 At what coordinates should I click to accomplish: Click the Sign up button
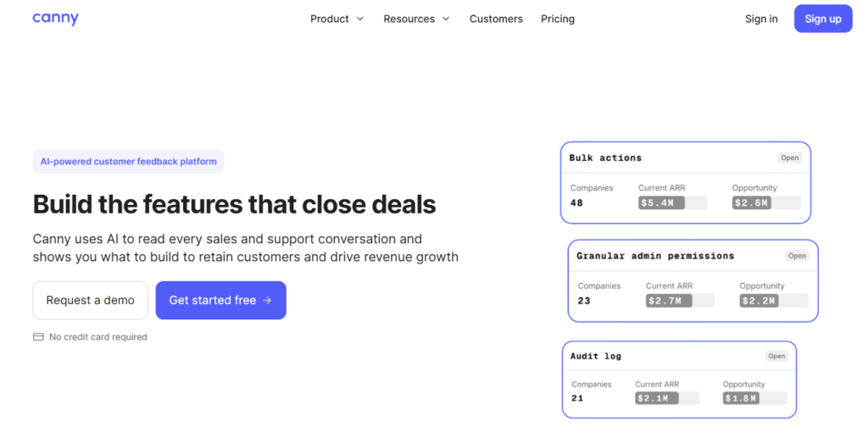click(x=823, y=19)
